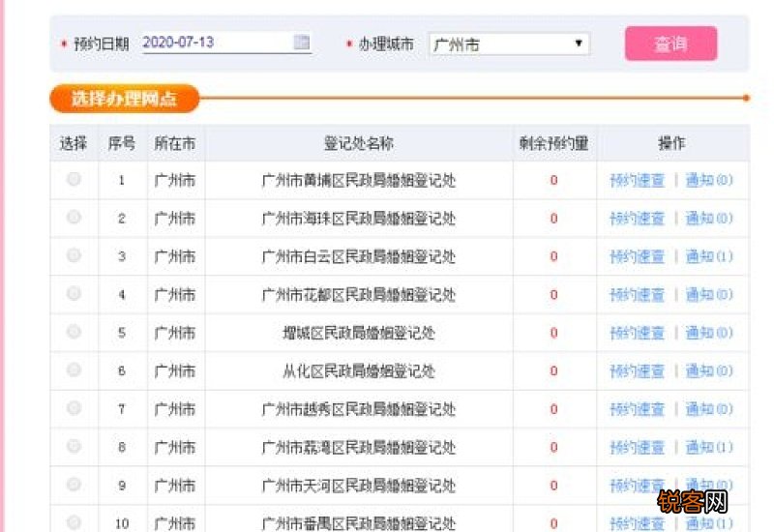Screen dimensions: 774x532
Task: Select the radio button for 海珠区 row
Action: point(74,217)
